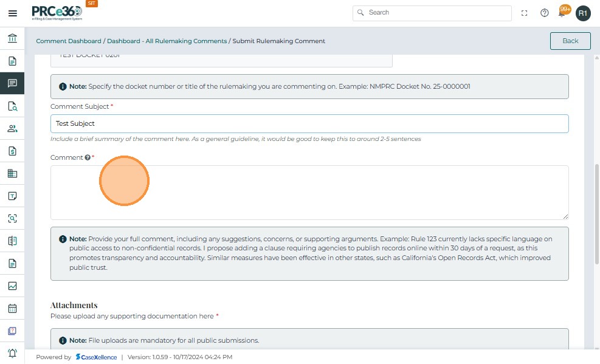
Task: Click the Comment field help tooltip icon
Action: 88,157
